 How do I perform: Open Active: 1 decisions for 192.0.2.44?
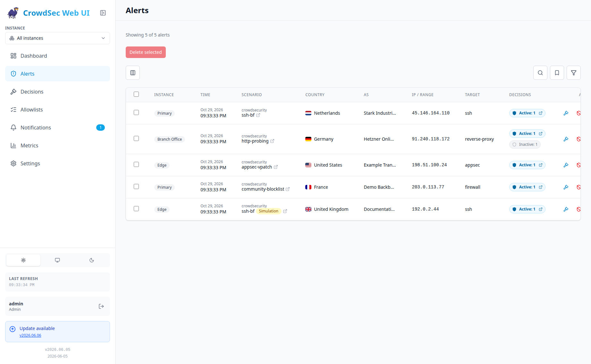coord(527,209)
